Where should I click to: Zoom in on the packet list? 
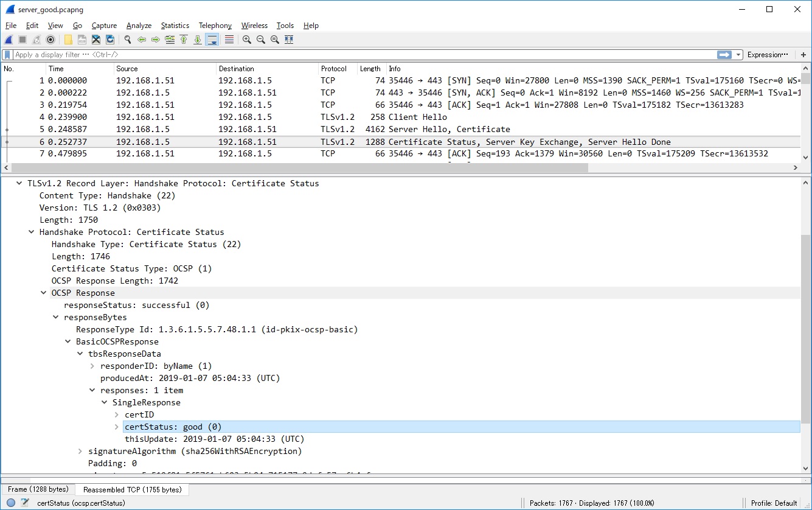[x=246, y=39]
